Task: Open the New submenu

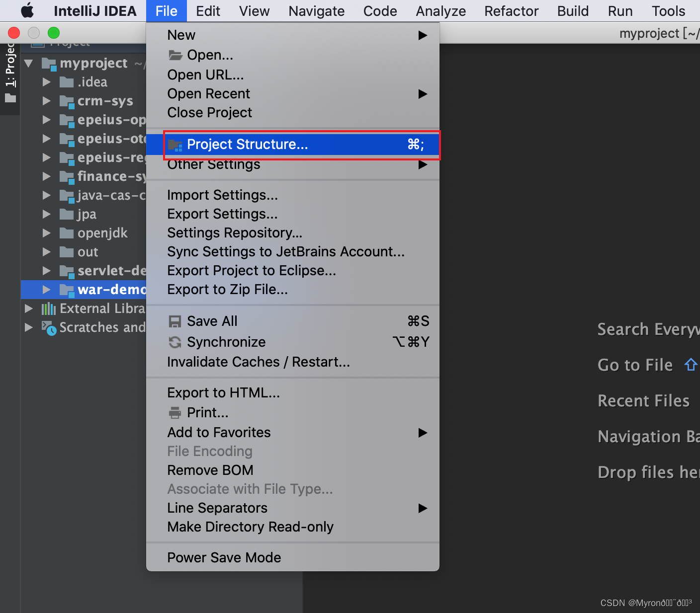Action: [x=293, y=35]
